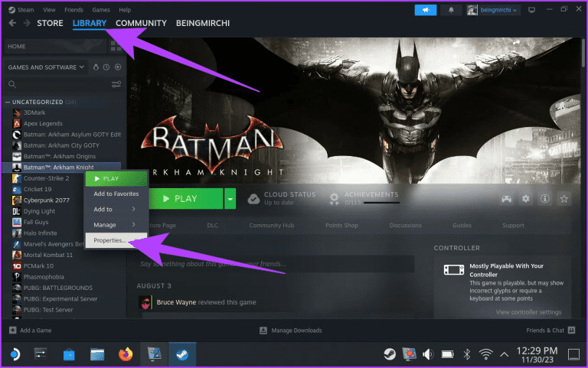Open Friends & Chat icon
The height and width of the screenshot is (368, 588).
coord(571,331)
